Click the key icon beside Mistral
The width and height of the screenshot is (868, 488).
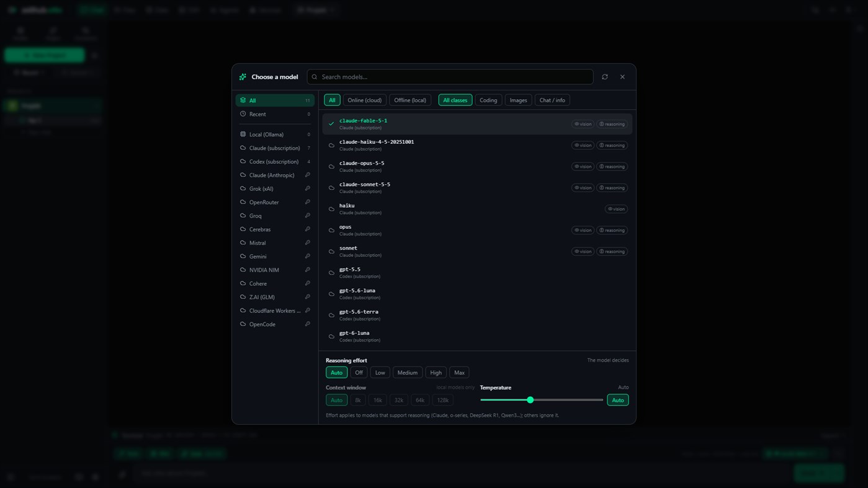(307, 243)
